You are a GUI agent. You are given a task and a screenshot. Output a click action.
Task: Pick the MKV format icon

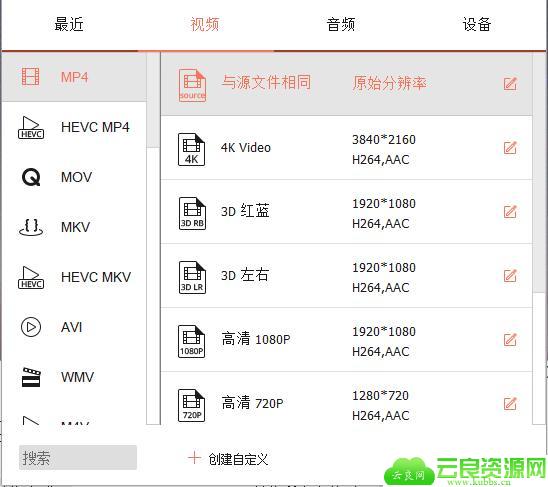(31, 227)
